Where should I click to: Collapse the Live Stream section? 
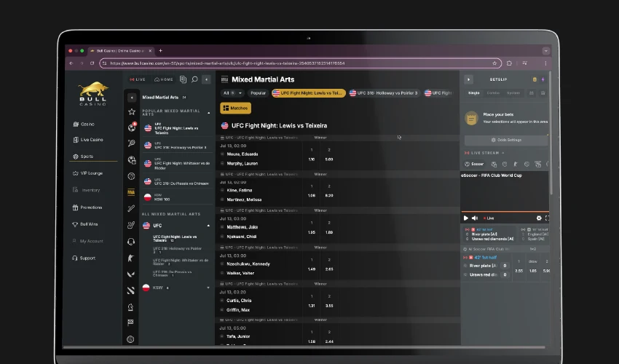tap(503, 153)
